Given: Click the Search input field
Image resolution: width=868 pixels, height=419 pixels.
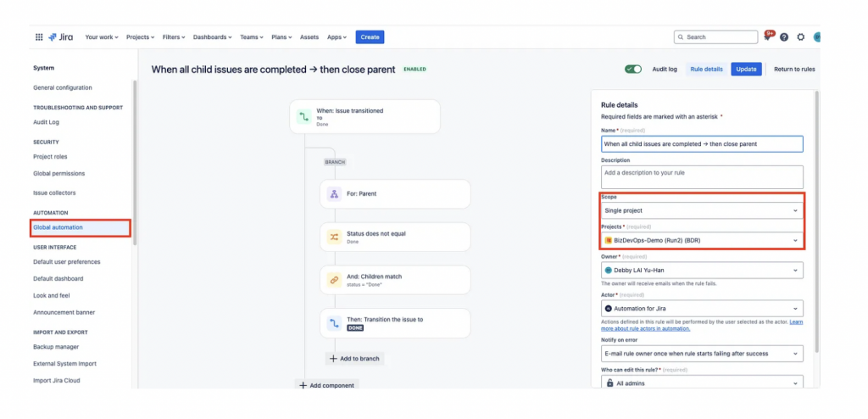Looking at the screenshot, I should point(715,37).
